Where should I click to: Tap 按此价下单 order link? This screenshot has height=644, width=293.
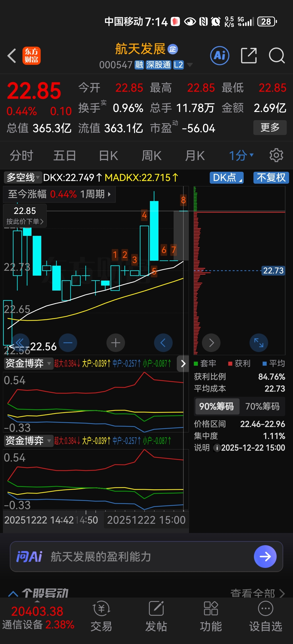coord(25,221)
